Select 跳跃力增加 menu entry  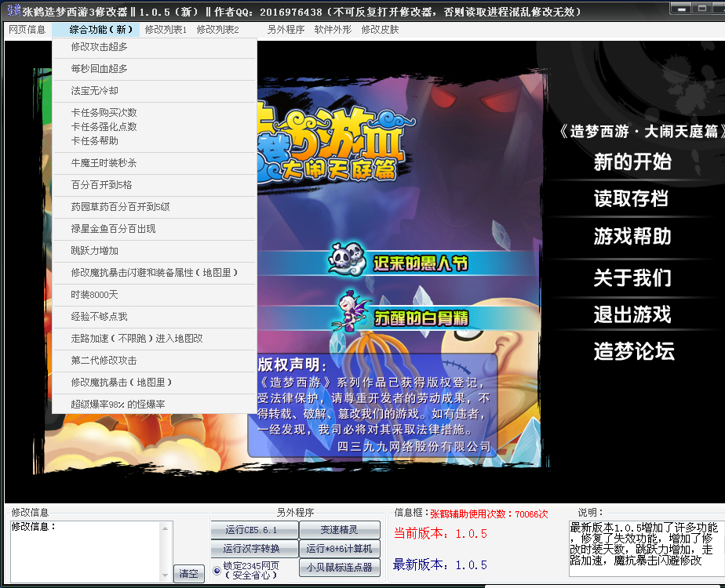tap(155, 251)
